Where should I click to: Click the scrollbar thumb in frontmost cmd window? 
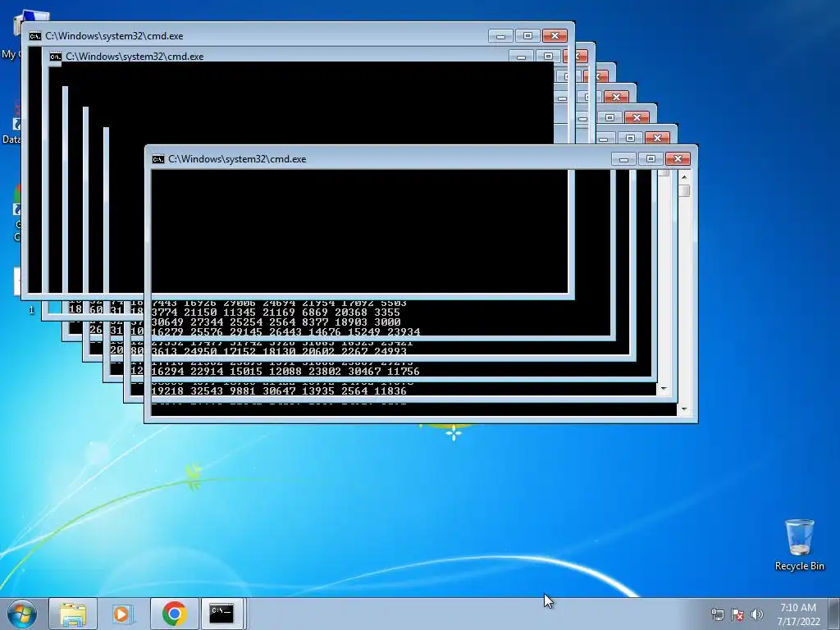click(x=684, y=190)
